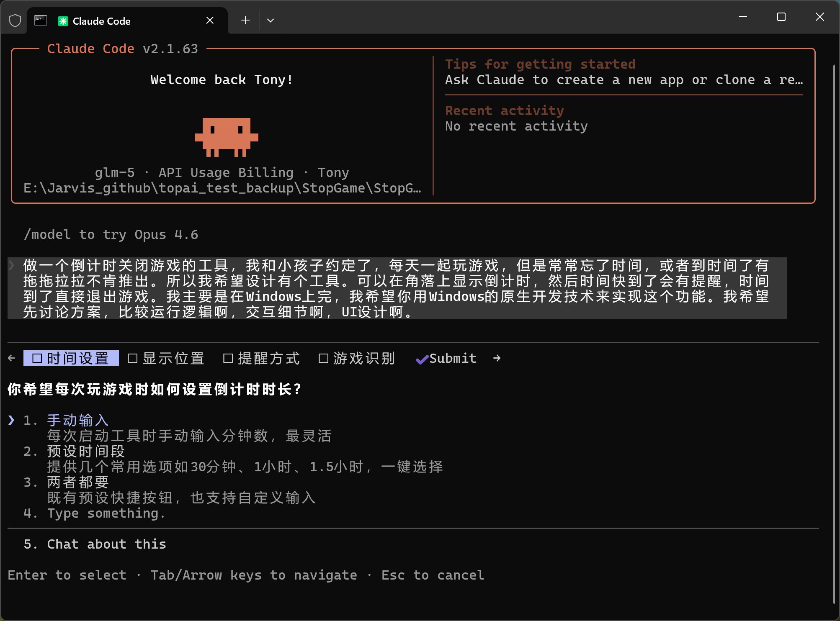This screenshot has width=840, height=621.
Task: Click the orange Claude pixel mascot
Action: tap(226, 137)
